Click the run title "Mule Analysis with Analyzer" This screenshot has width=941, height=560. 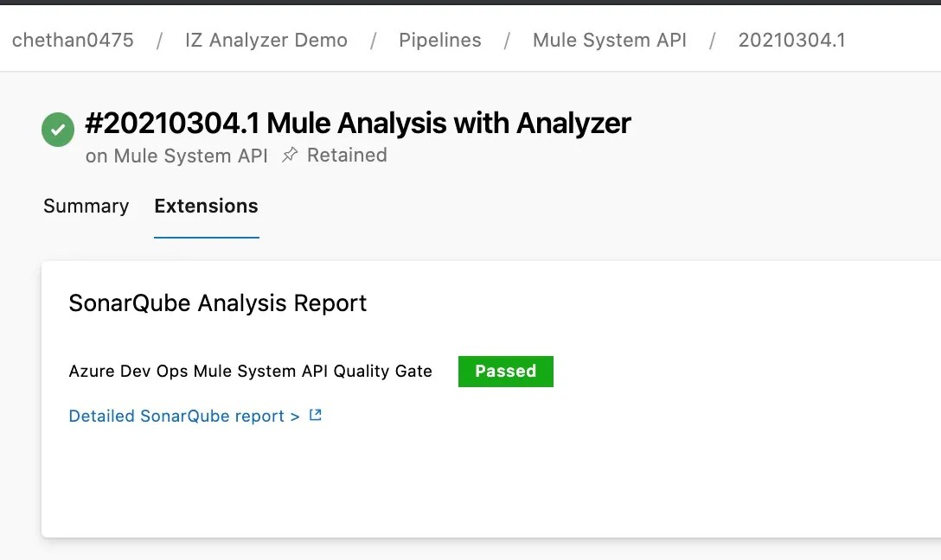(x=449, y=124)
